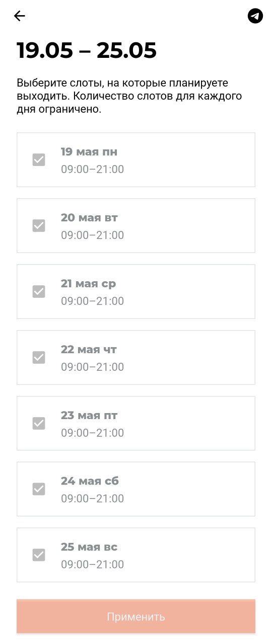Tap the 22 мая чт date label
The image size is (272, 644).
(x=89, y=350)
